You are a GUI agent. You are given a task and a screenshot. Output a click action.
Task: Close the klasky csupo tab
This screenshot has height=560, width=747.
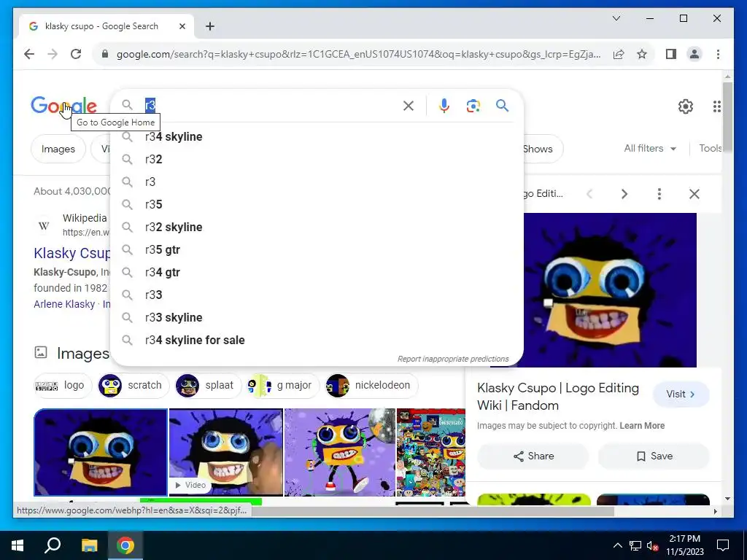pyautogui.click(x=182, y=26)
